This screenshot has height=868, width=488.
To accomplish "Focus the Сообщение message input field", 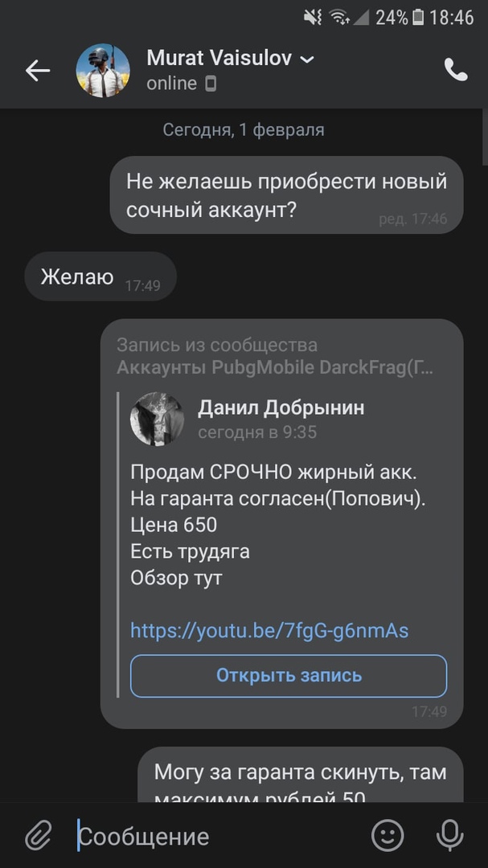I will (217, 836).
